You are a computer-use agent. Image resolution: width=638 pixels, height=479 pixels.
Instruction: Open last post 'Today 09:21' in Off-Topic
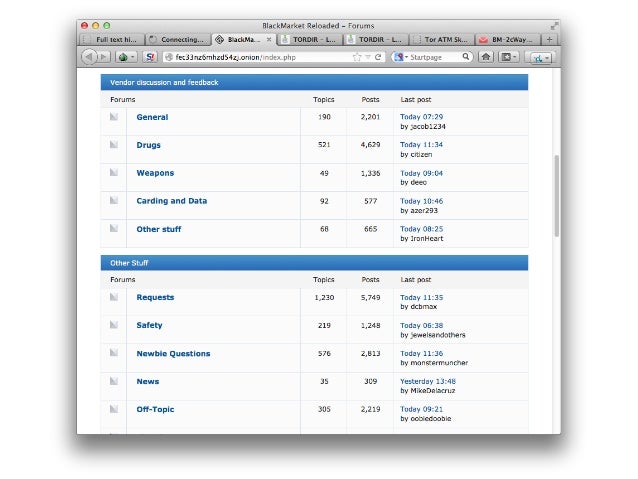pyautogui.click(x=421, y=409)
